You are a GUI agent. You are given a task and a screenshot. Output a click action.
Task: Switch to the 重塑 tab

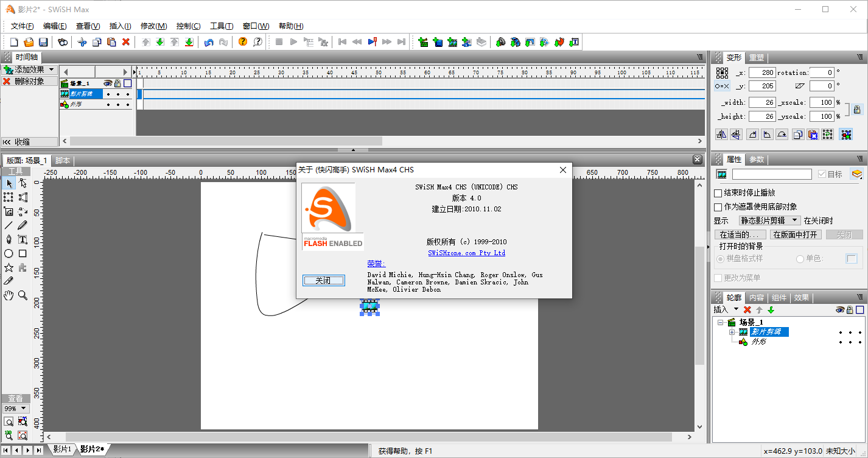(757, 57)
